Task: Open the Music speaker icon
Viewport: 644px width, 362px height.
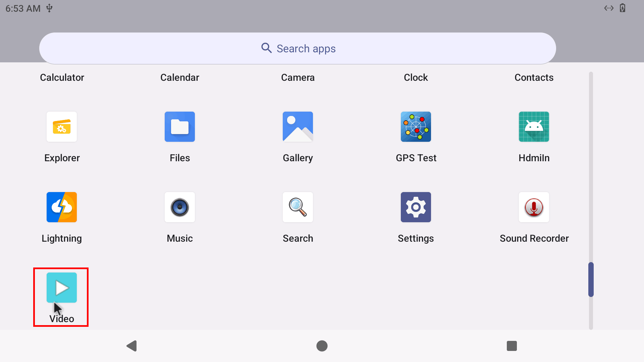Action: tap(180, 207)
